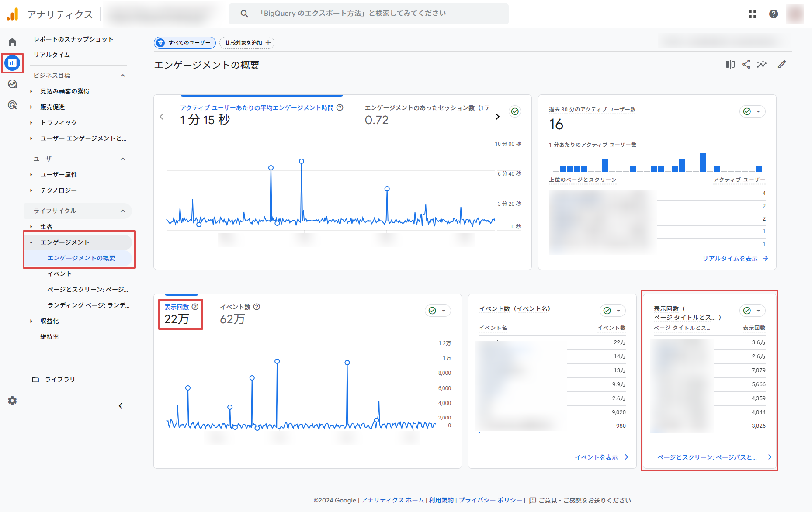The height and width of the screenshot is (512, 812).
Task: Open Admin settings gear icon
Action: click(12, 401)
